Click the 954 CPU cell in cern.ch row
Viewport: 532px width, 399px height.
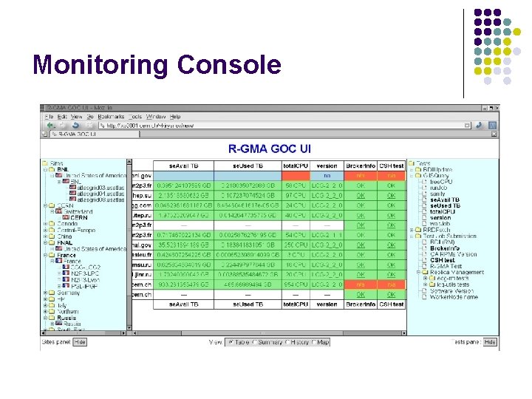point(296,284)
